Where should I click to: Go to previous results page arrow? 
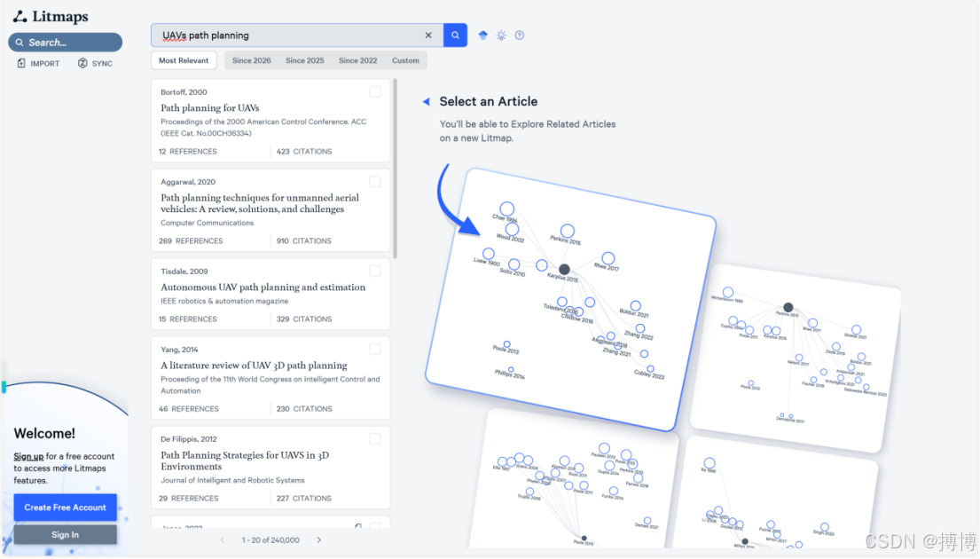click(x=223, y=539)
